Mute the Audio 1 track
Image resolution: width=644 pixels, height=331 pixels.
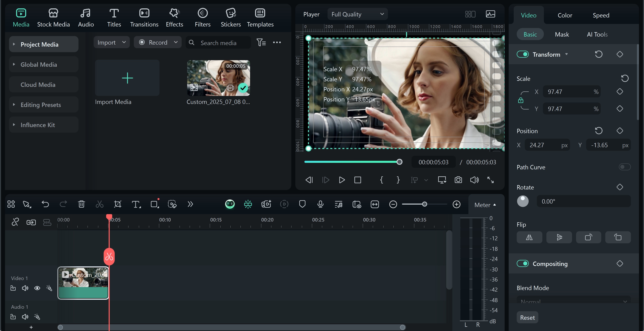click(25, 317)
